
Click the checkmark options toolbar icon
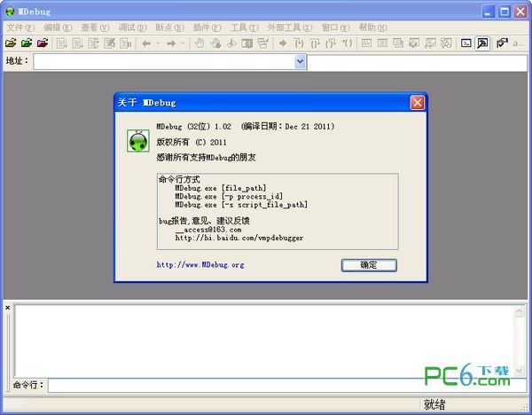(502, 43)
